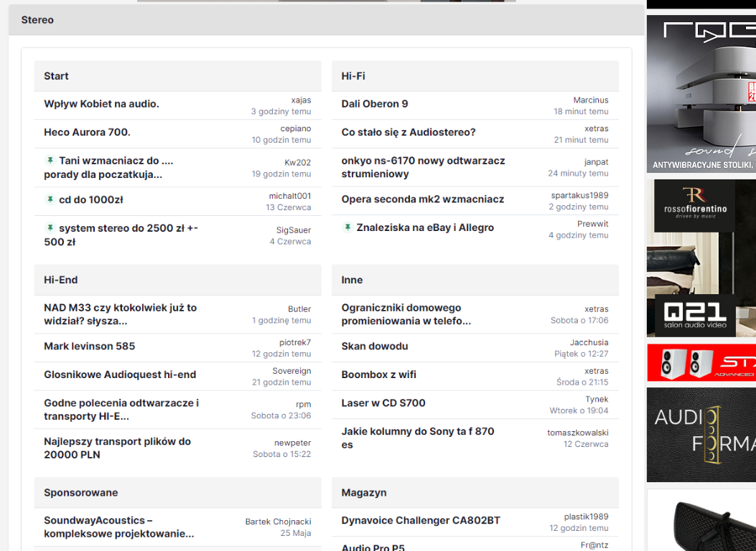
Task: Click timestamp 3 godziny temu
Action: [x=281, y=111]
